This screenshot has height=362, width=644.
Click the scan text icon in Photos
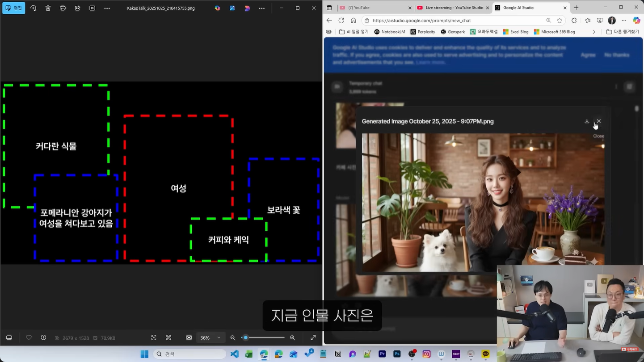(x=168, y=338)
